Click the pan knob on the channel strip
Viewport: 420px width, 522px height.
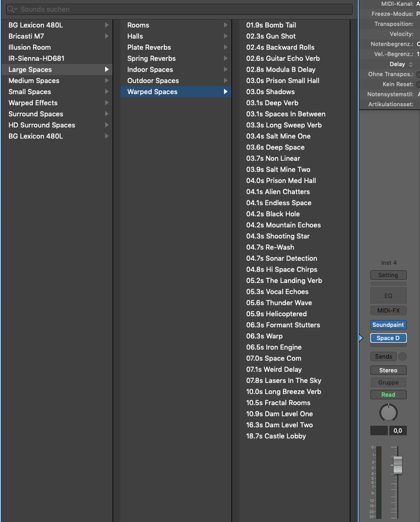388,412
